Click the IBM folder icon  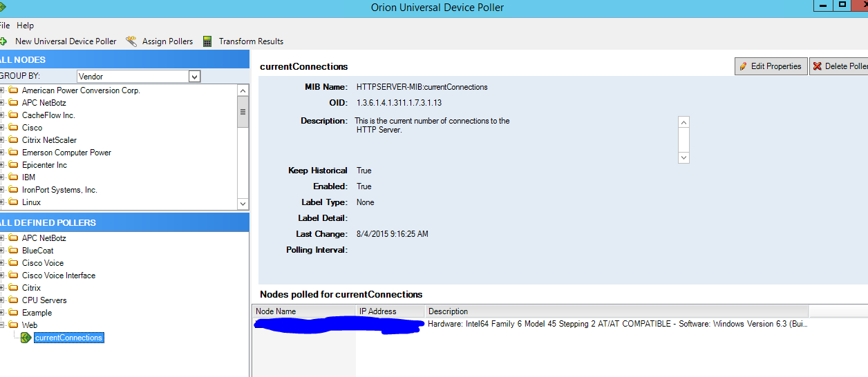point(13,177)
